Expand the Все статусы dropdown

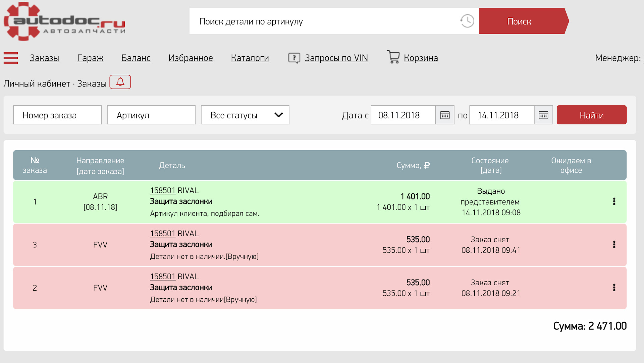(x=245, y=115)
